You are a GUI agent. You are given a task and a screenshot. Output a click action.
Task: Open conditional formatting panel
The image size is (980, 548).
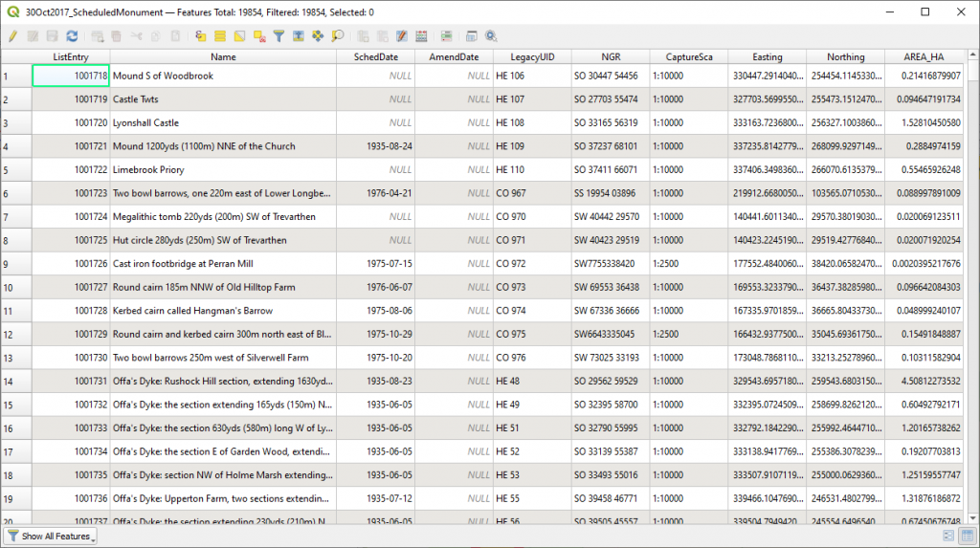click(x=446, y=36)
